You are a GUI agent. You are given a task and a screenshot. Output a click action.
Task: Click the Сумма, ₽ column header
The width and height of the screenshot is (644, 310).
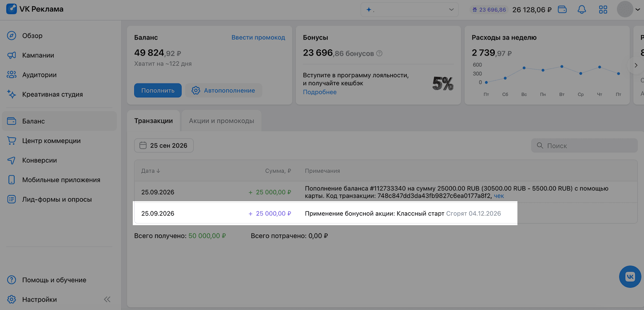click(x=278, y=171)
